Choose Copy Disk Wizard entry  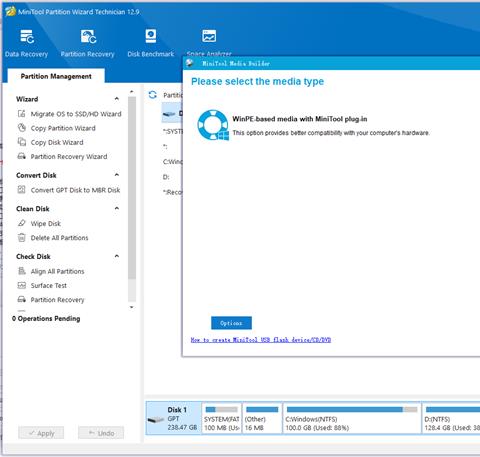tap(57, 142)
